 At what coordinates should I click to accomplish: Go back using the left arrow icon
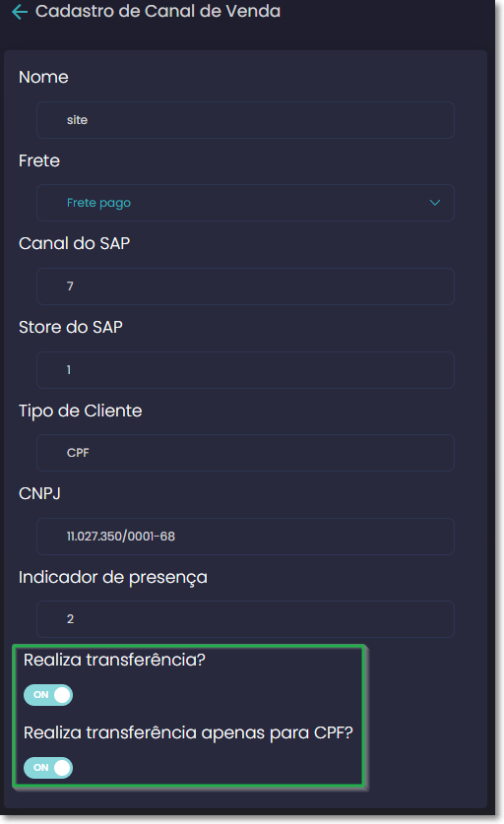tap(20, 12)
